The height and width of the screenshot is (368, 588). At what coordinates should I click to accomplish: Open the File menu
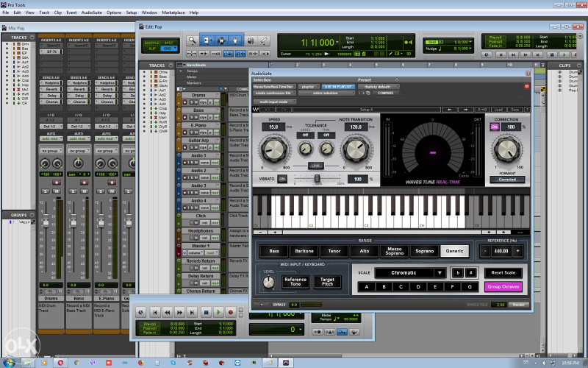tap(6, 13)
